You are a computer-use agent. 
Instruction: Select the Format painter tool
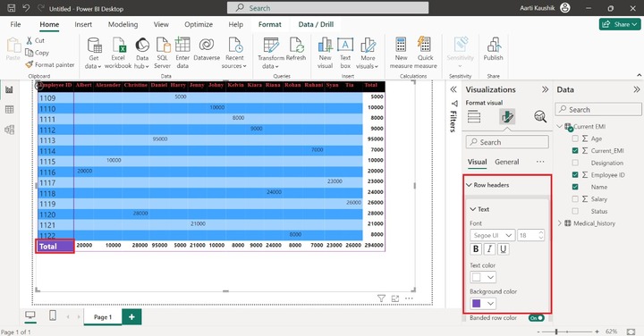(50, 64)
